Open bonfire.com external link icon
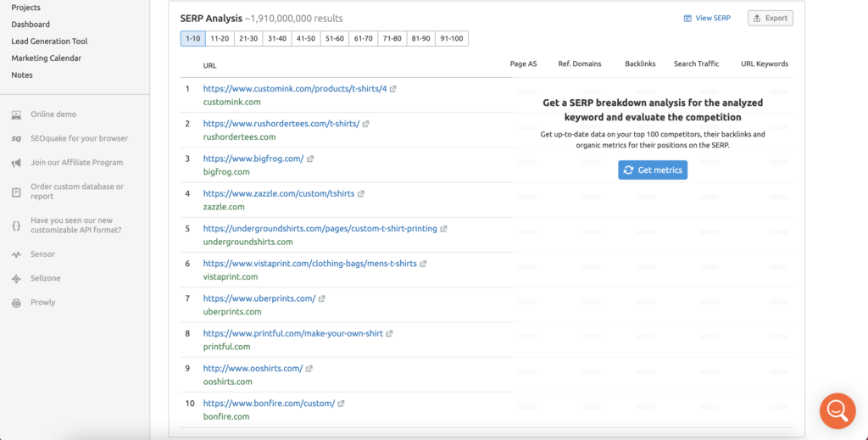The image size is (868, 440). tap(341, 404)
